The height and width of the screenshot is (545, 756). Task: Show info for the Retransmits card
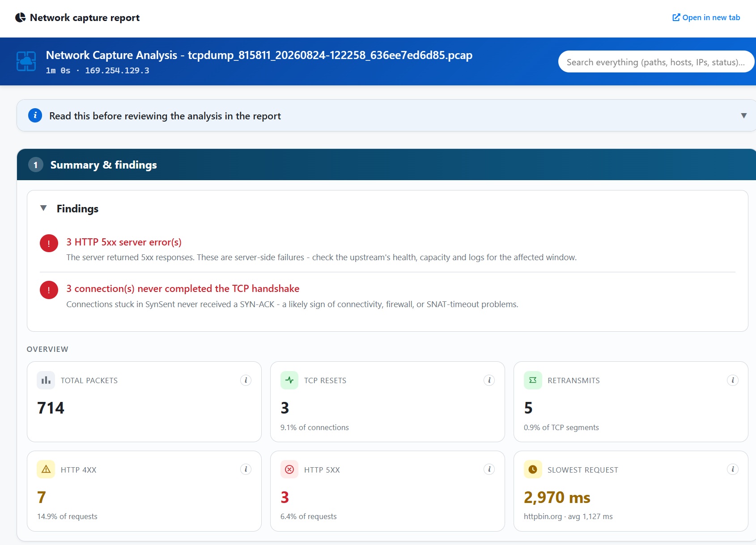[732, 380]
